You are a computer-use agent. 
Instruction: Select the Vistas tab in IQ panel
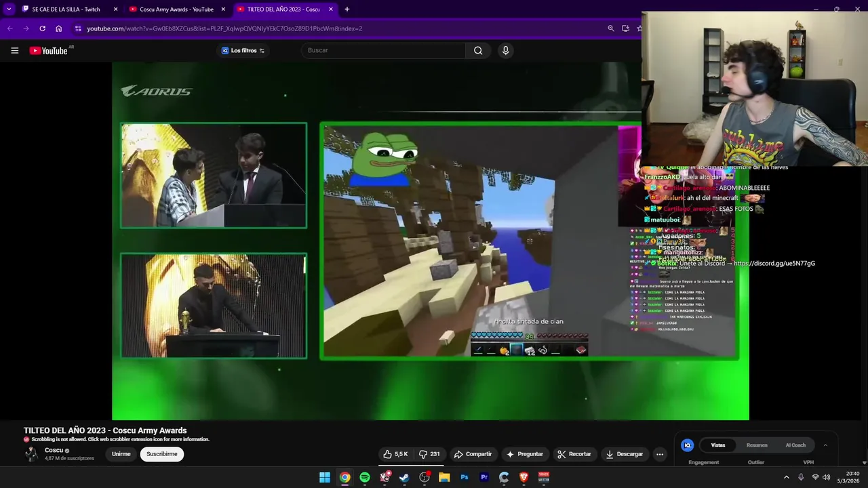coord(718,445)
